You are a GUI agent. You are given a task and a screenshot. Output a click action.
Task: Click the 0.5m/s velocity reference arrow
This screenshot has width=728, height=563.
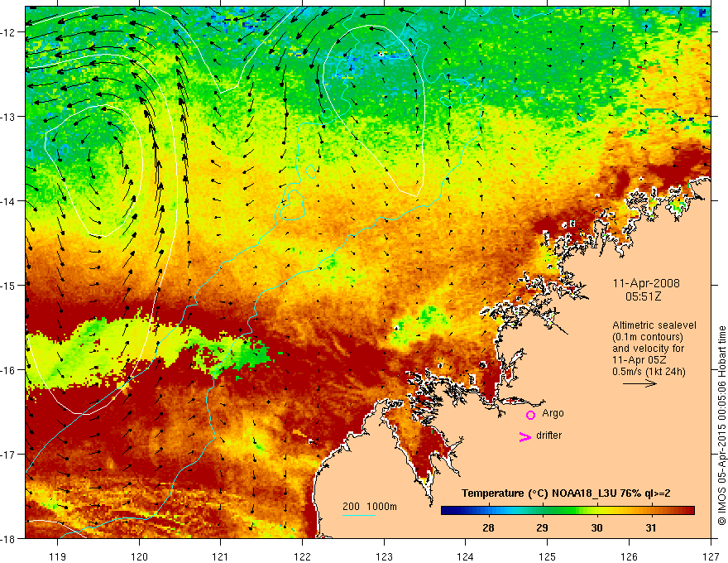639,383
